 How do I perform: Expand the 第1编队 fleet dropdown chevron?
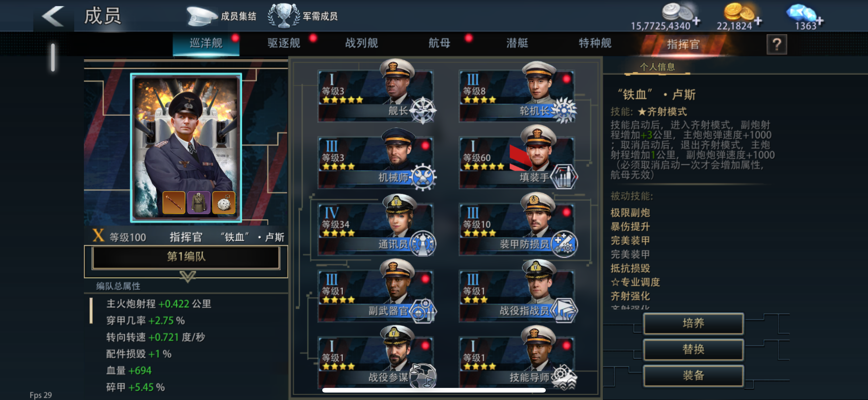(187, 276)
